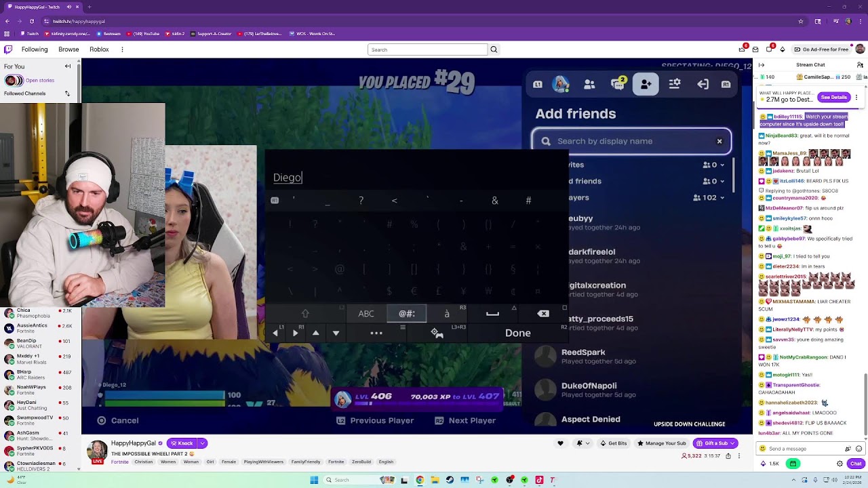Collapse the For You sidebar
The height and width of the screenshot is (488, 868).
(68, 66)
